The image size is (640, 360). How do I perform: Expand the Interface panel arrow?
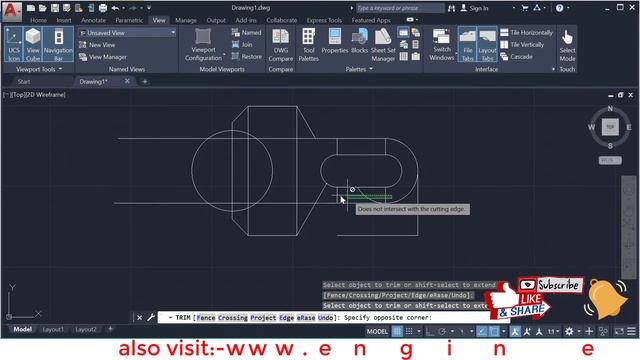point(553,69)
